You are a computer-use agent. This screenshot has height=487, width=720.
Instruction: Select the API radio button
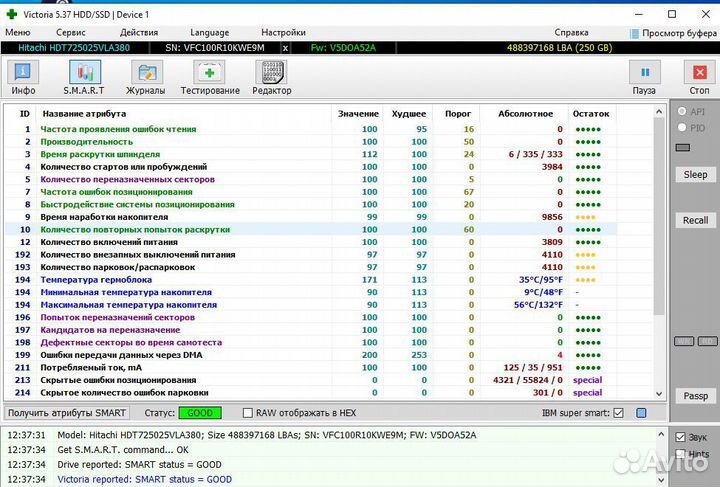coord(682,111)
